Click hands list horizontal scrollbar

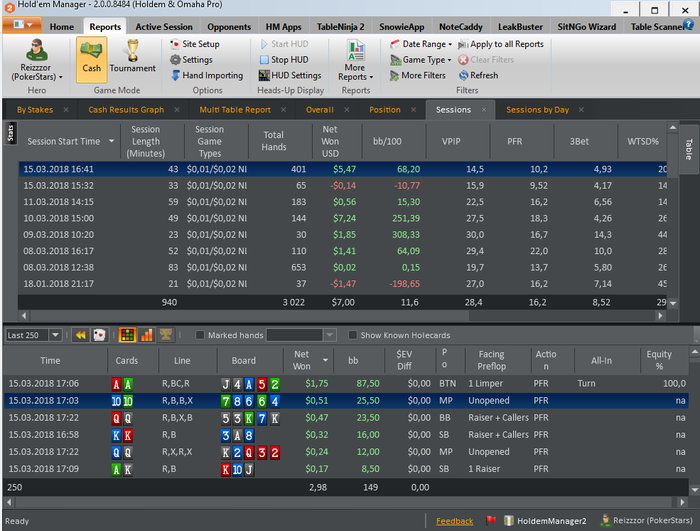tap(346, 502)
